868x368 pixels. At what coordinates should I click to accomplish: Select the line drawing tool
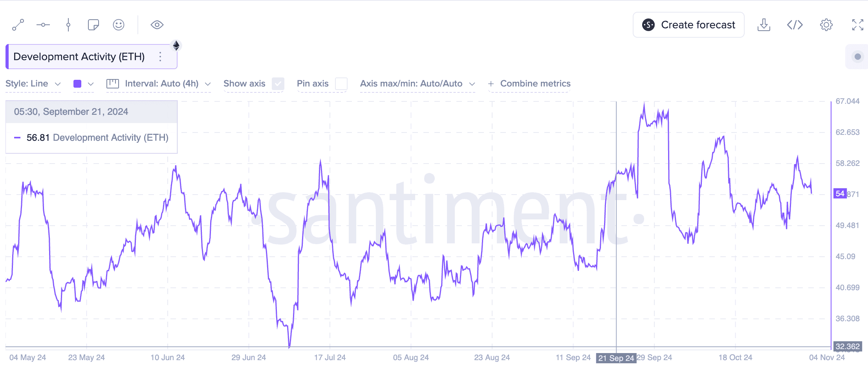[x=18, y=25]
